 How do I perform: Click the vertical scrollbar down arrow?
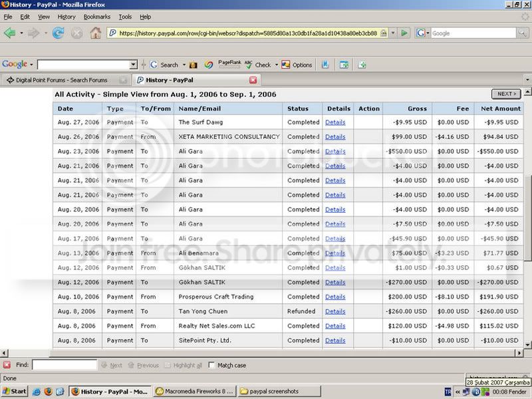527,344
